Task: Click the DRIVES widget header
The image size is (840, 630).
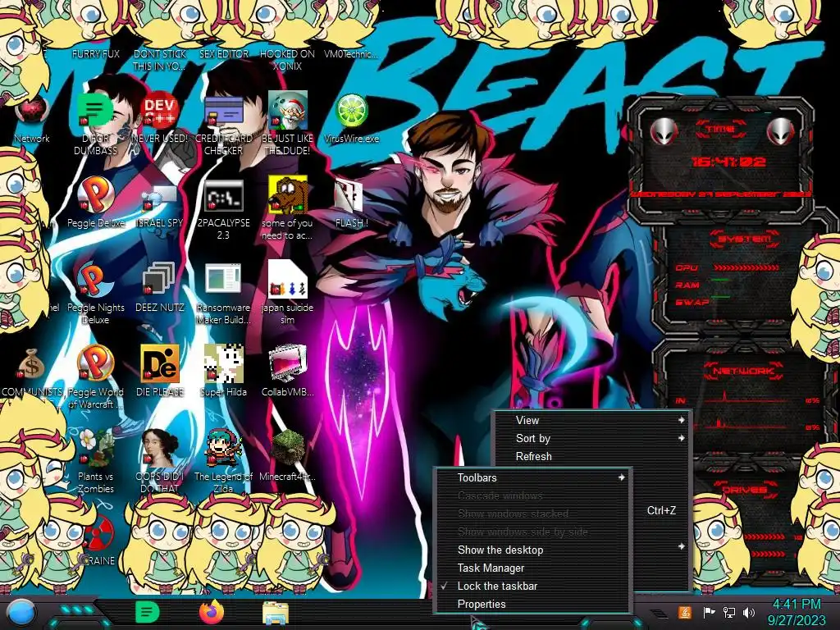Action: [x=744, y=490]
